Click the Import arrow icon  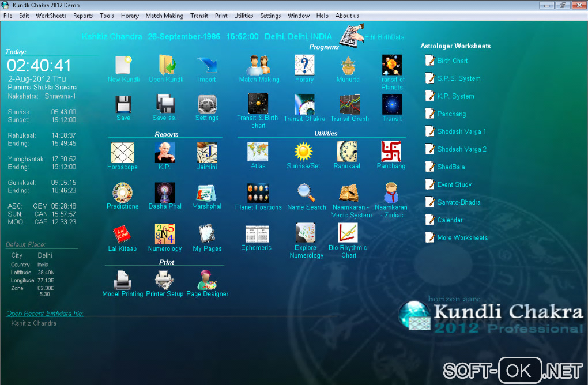point(207,65)
